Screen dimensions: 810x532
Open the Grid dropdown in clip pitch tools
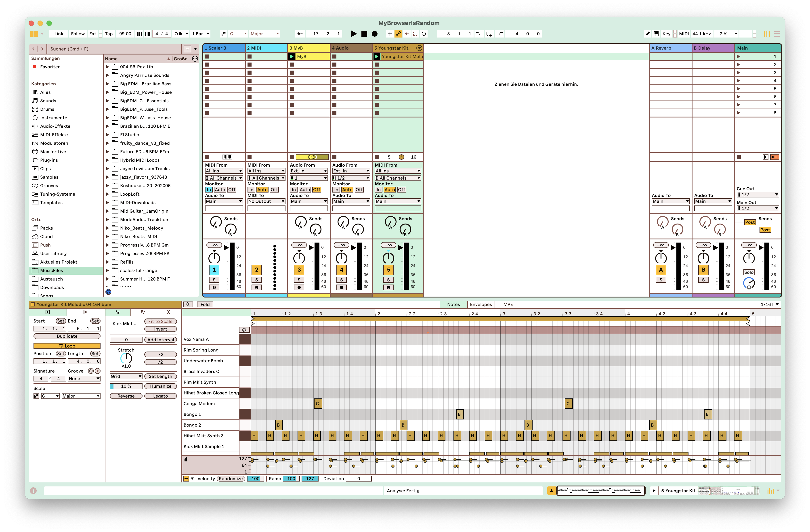click(x=126, y=377)
